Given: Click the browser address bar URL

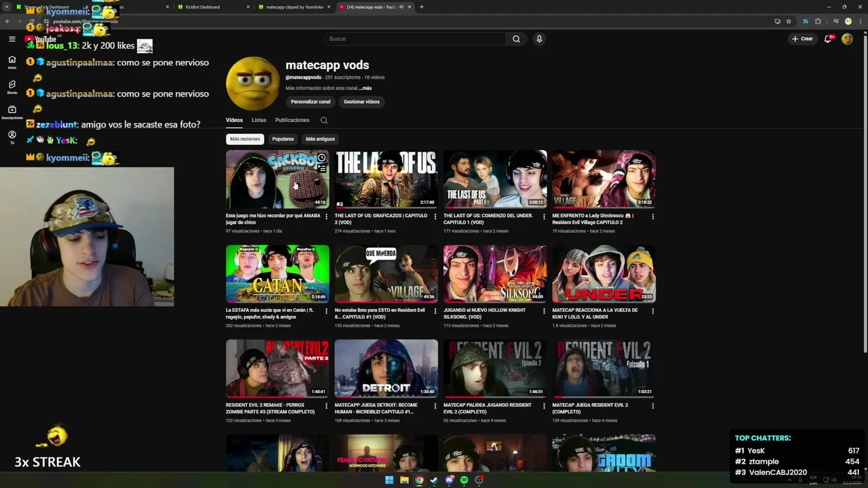Looking at the screenshot, I should pos(85,21).
